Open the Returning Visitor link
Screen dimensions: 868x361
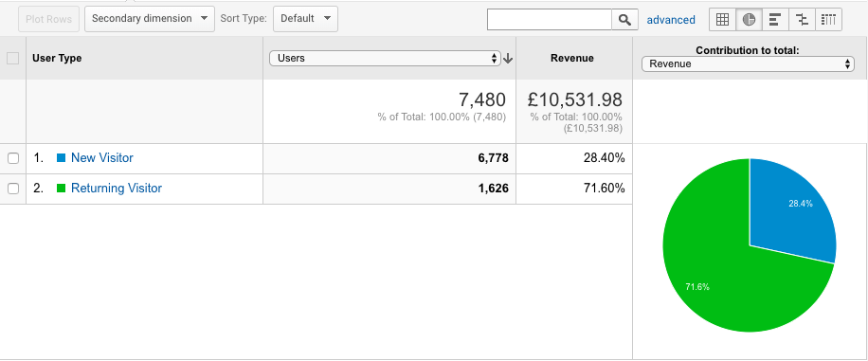click(x=117, y=189)
